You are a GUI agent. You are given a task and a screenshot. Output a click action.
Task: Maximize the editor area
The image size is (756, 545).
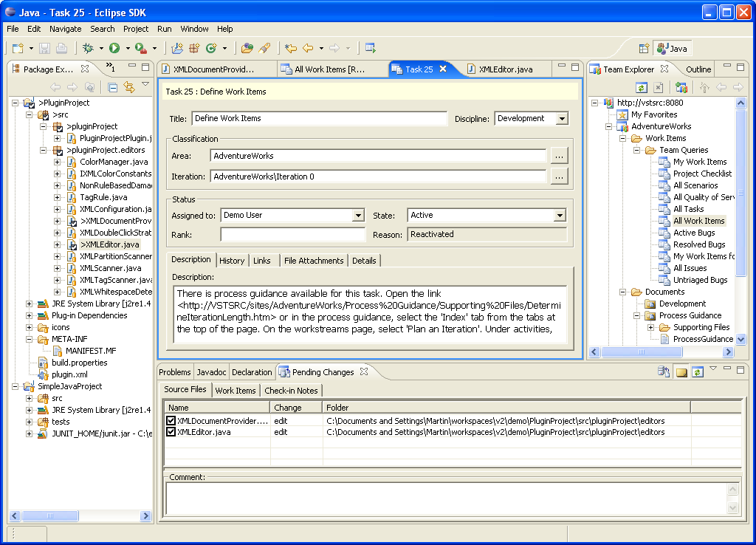(574, 67)
